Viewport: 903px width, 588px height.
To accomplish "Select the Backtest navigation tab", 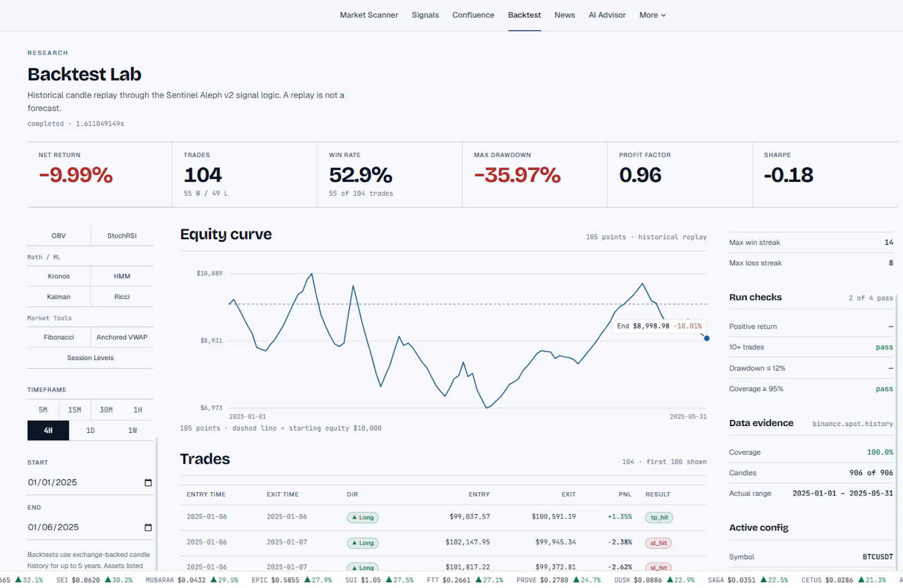I will tap(524, 15).
